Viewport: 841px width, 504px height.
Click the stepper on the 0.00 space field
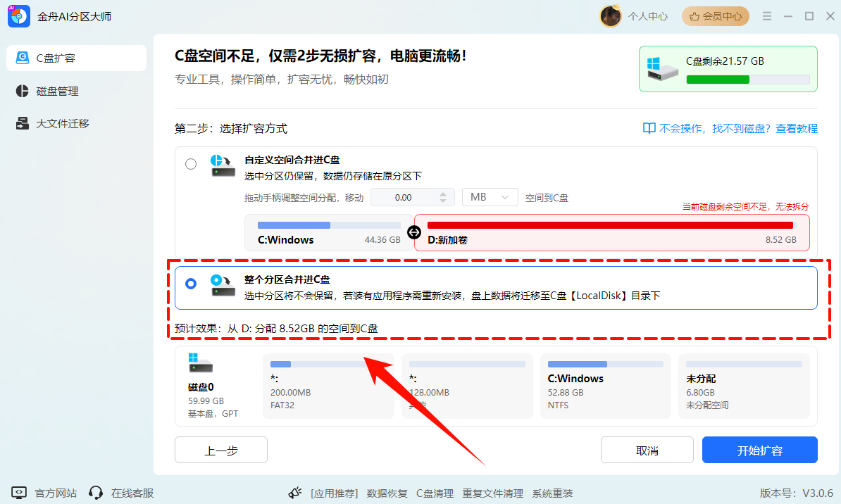444,197
